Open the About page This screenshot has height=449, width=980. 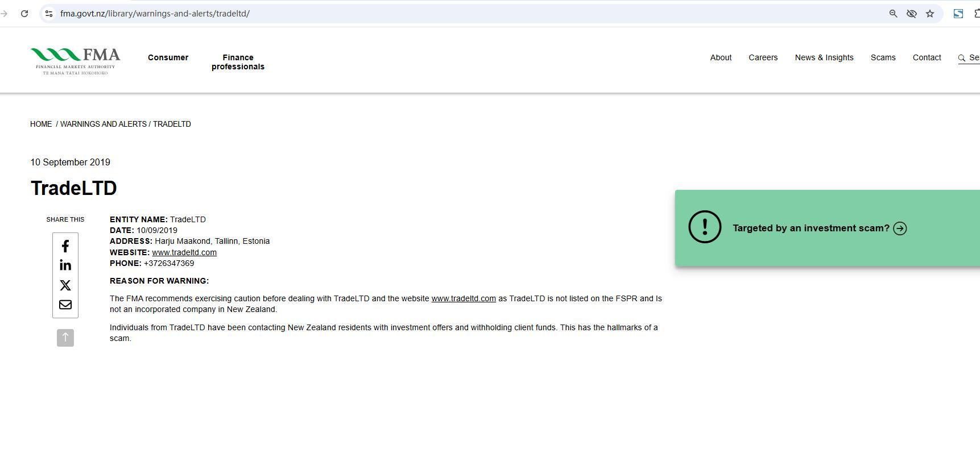click(721, 57)
